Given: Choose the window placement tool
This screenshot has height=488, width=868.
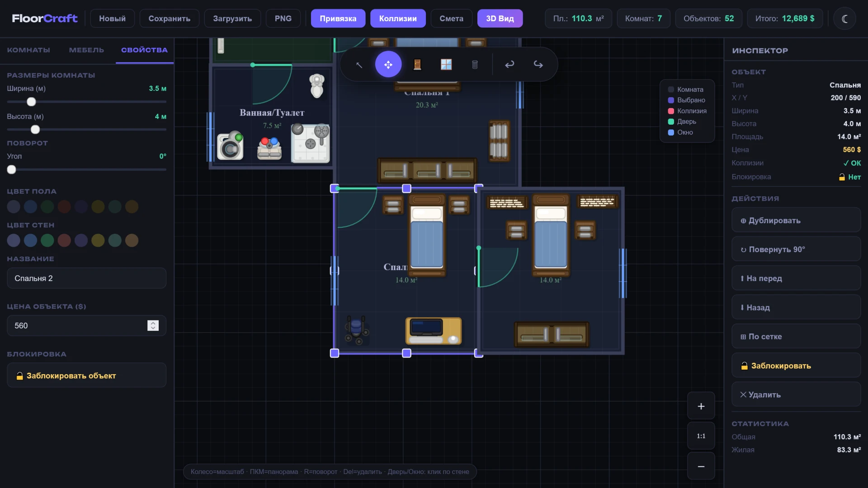Looking at the screenshot, I should [446, 65].
